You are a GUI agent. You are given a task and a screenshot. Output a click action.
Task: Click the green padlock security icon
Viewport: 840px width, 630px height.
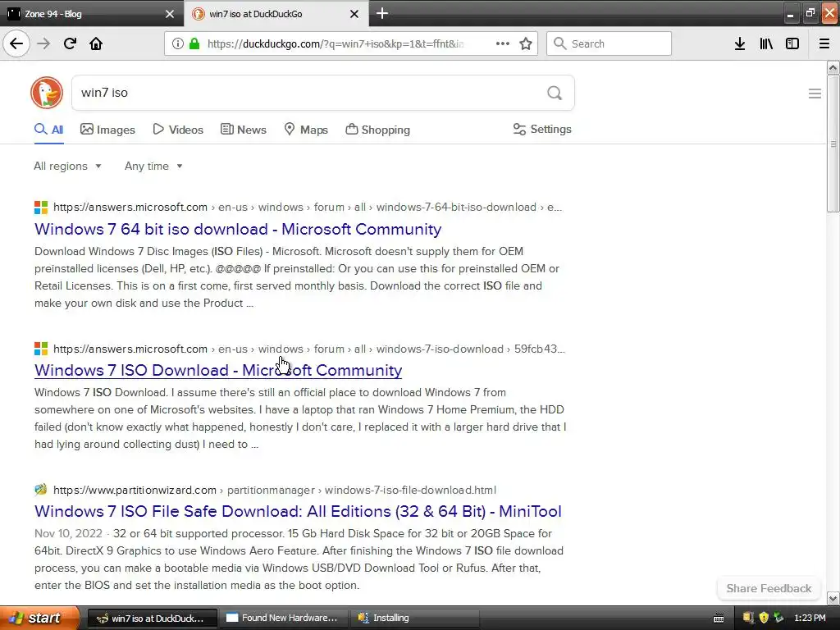tap(194, 43)
